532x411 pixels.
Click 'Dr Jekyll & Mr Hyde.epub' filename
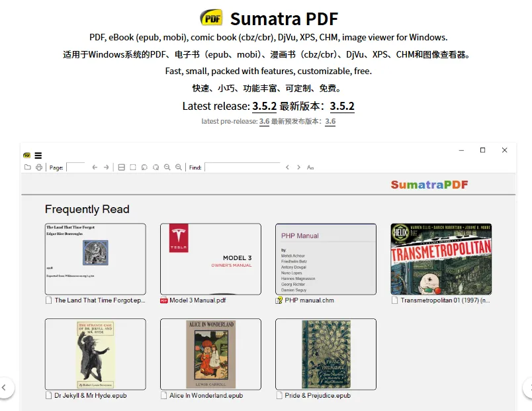[x=90, y=395]
